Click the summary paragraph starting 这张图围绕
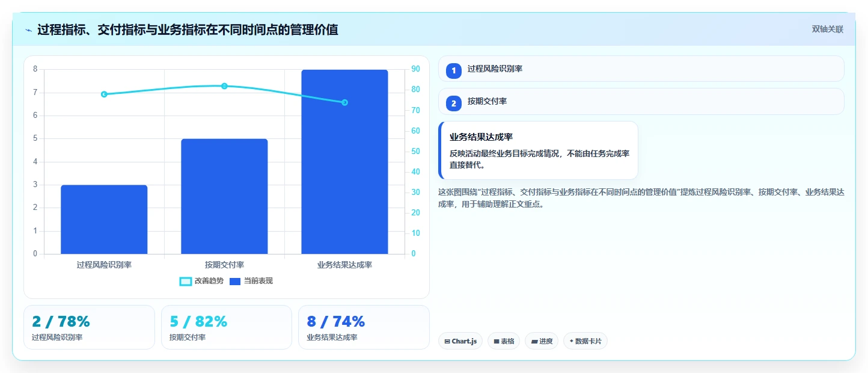This screenshot has height=373, width=868. point(641,198)
